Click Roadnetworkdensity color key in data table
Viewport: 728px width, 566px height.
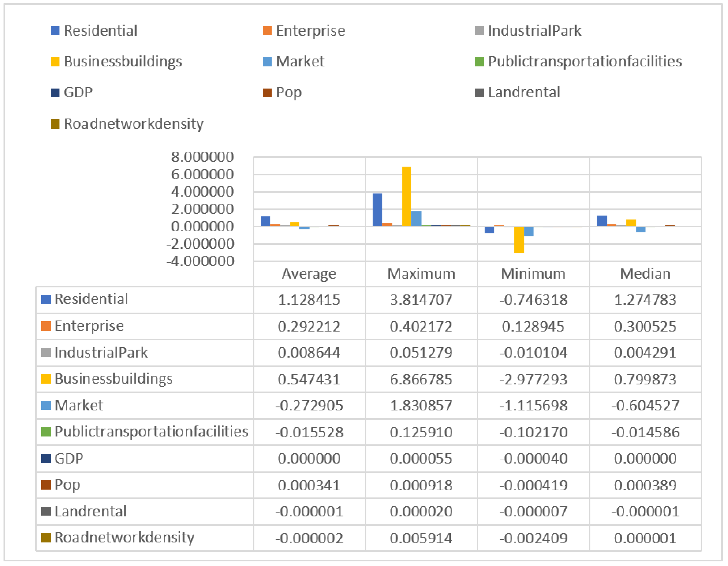tap(46, 538)
